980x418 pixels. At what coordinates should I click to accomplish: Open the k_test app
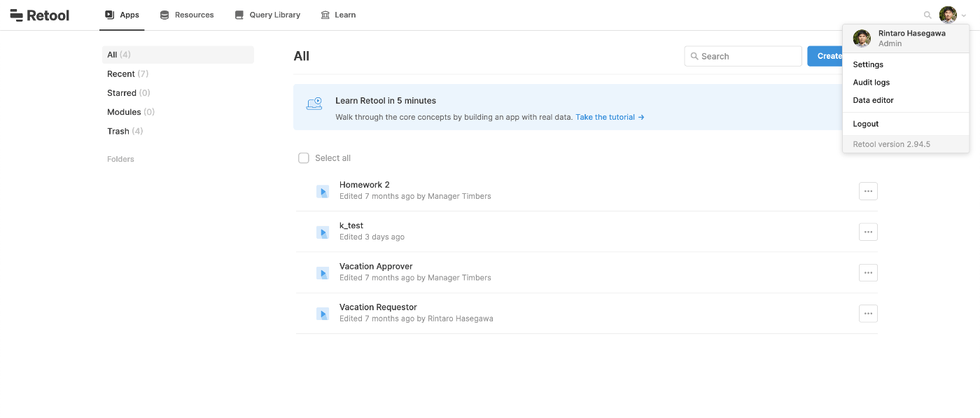351,225
